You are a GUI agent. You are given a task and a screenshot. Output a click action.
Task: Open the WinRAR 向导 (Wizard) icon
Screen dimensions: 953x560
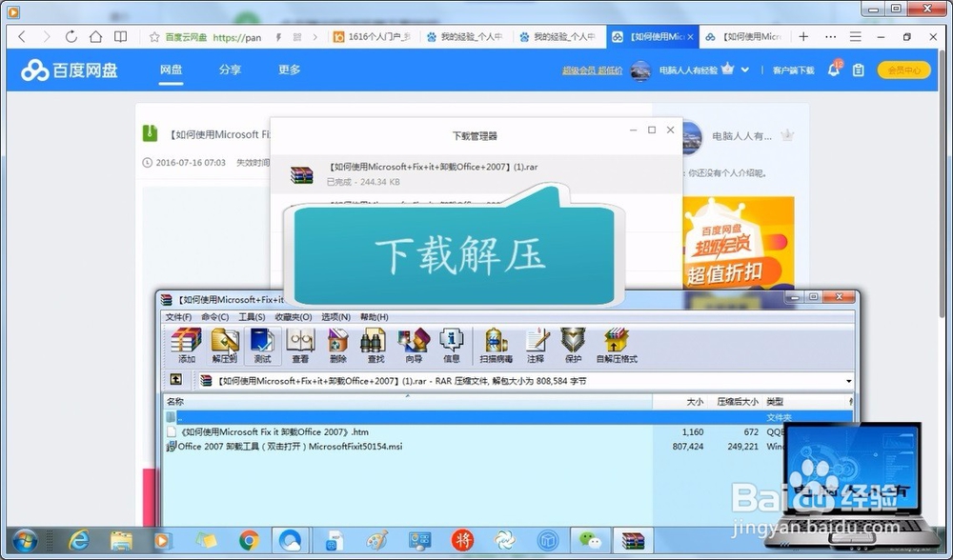pyautogui.click(x=414, y=346)
